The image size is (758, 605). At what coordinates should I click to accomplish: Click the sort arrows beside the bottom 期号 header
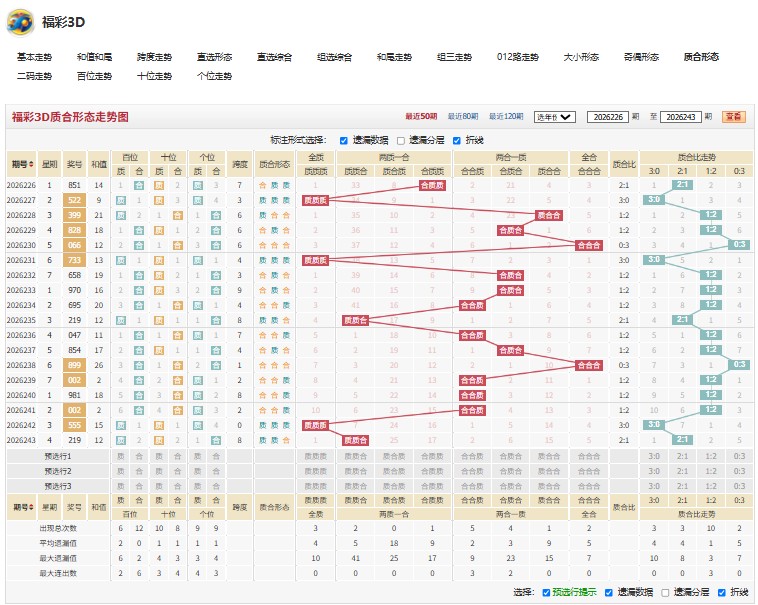click(31, 507)
